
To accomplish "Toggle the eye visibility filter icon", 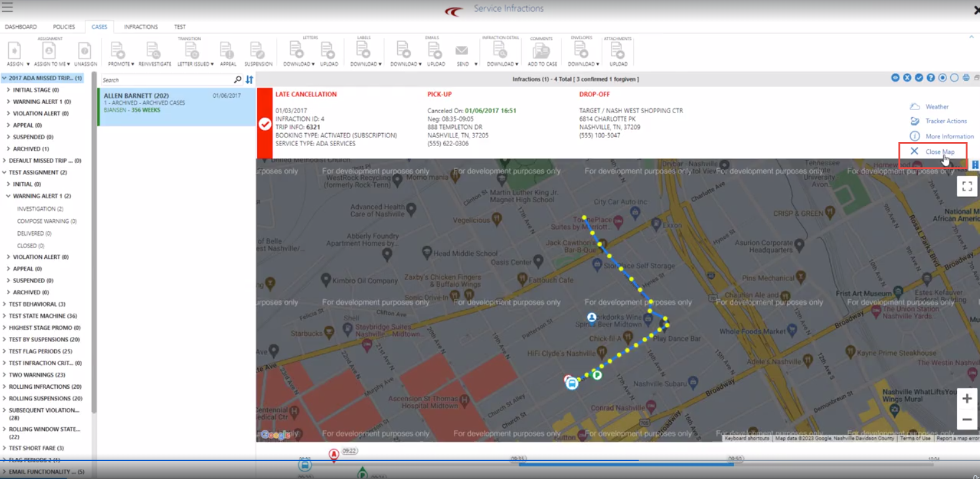I will 895,78.
